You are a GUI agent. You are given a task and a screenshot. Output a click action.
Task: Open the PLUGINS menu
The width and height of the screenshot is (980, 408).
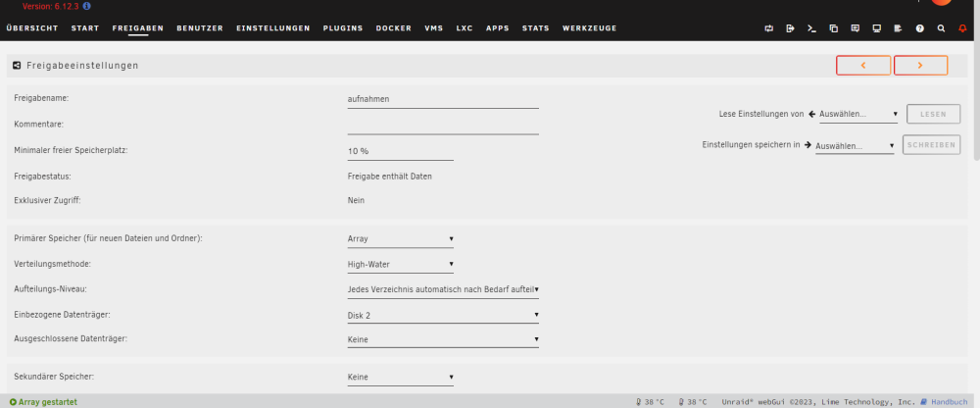coord(343,28)
